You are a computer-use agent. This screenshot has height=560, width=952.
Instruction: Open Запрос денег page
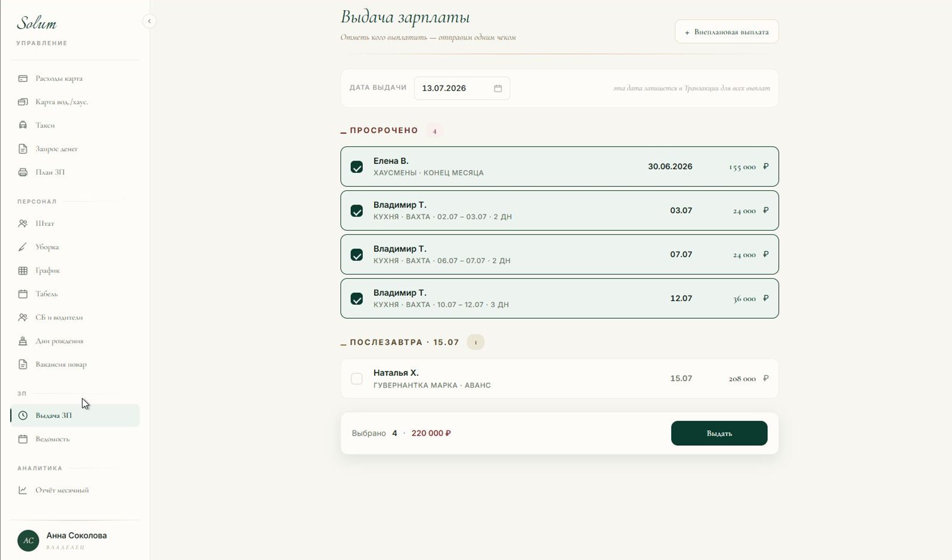[74, 149]
